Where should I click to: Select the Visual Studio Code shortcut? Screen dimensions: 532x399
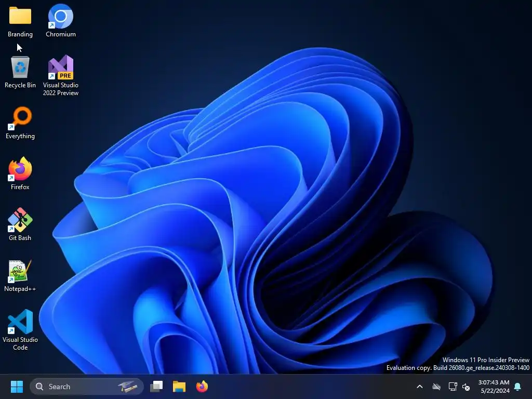click(20, 330)
